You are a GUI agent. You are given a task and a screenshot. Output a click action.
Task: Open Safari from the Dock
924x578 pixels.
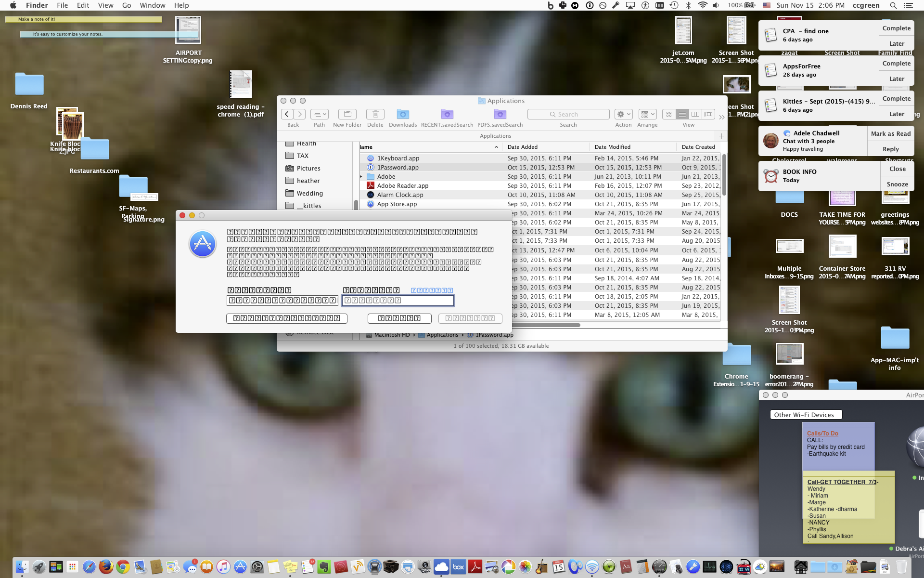coord(89,567)
